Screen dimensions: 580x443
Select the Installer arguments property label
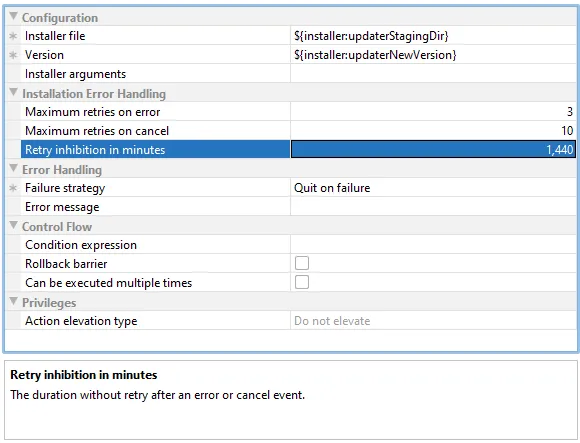(75, 74)
